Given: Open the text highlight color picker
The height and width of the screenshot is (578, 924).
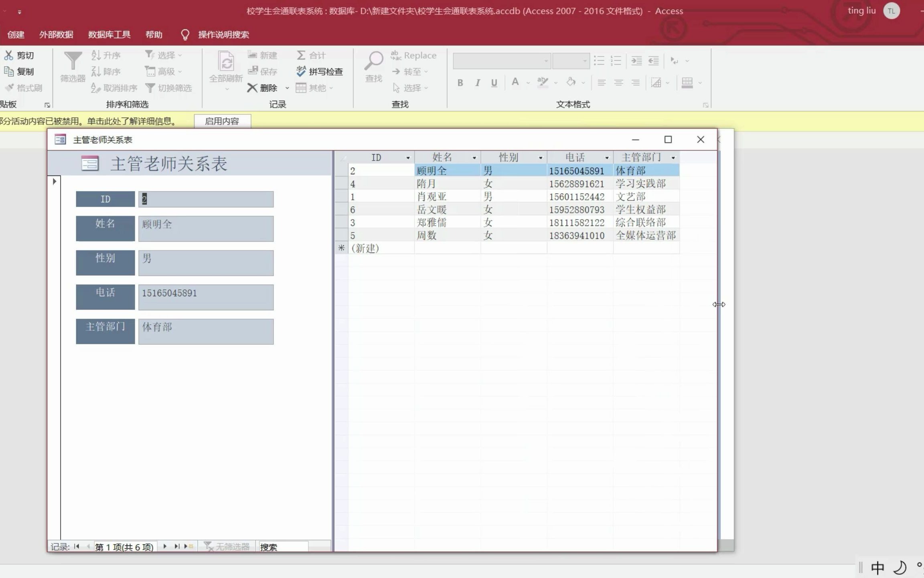Looking at the screenshot, I should [543, 83].
